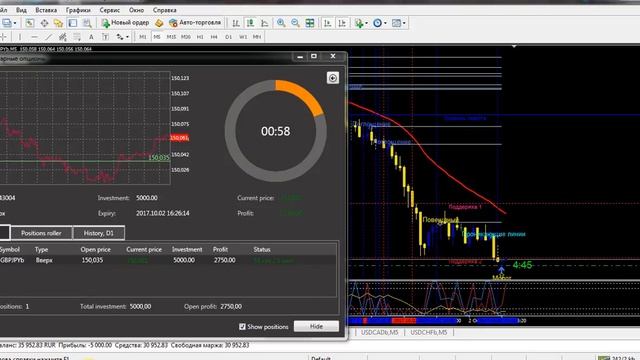The image size is (640, 360).
Task: Switch to M15 timeframe
Action: coord(171,37)
